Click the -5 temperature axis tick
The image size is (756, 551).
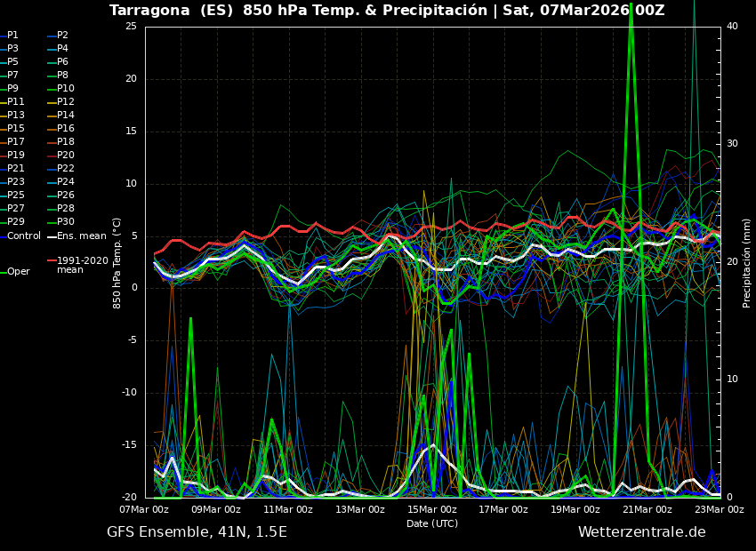coord(133,340)
